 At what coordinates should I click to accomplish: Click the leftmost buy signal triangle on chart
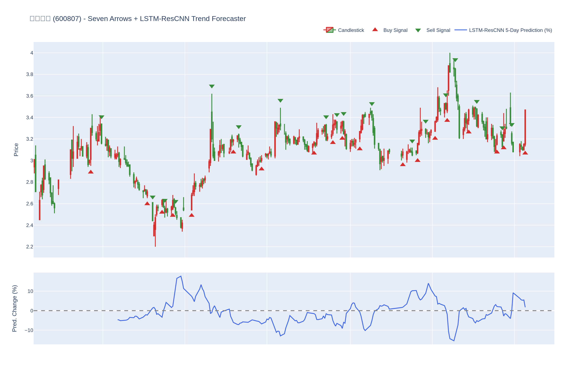pyautogui.click(x=91, y=172)
